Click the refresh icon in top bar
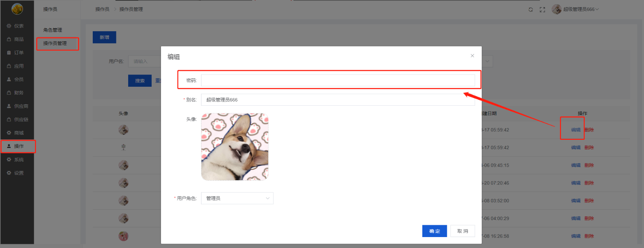Image resolution: width=644 pixels, height=248 pixels. point(531,9)
